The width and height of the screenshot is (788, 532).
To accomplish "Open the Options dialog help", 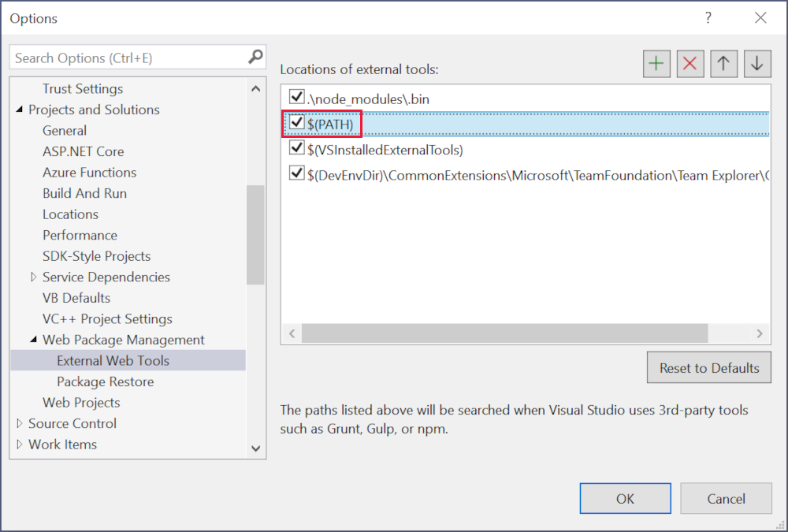I will point(708,18).
